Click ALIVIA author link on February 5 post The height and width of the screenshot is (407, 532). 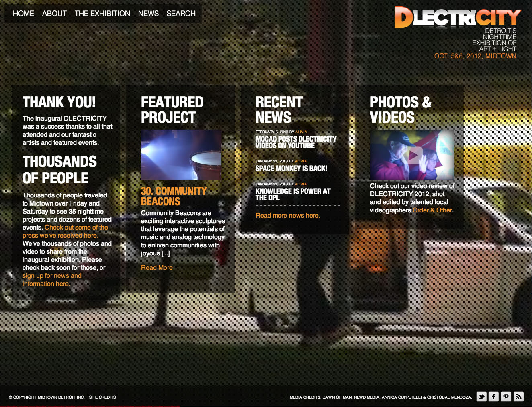pos(301,132)
